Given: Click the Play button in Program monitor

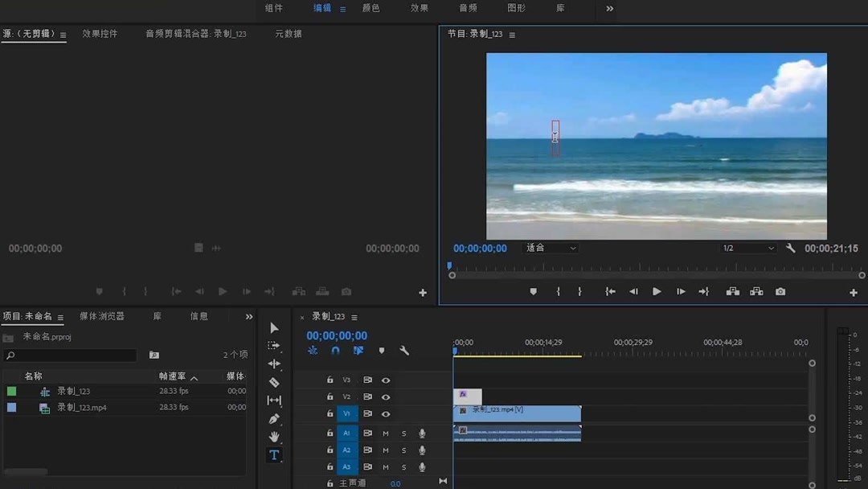Looking at the screenshot, I should tap(657, 291).
